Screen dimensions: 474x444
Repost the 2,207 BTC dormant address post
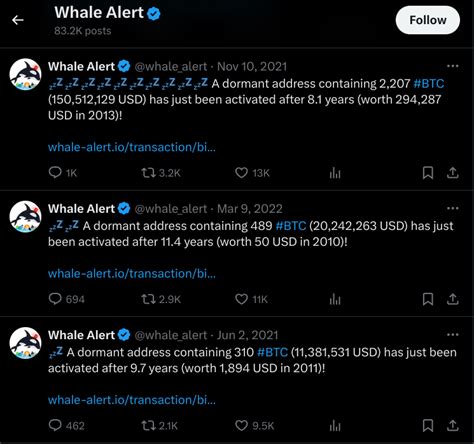161,173
